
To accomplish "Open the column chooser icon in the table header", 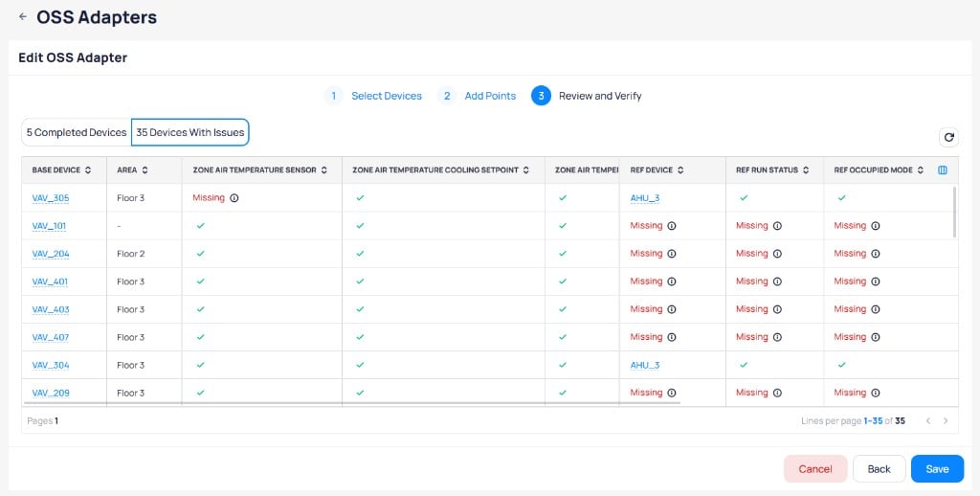I will coord(943,170).
